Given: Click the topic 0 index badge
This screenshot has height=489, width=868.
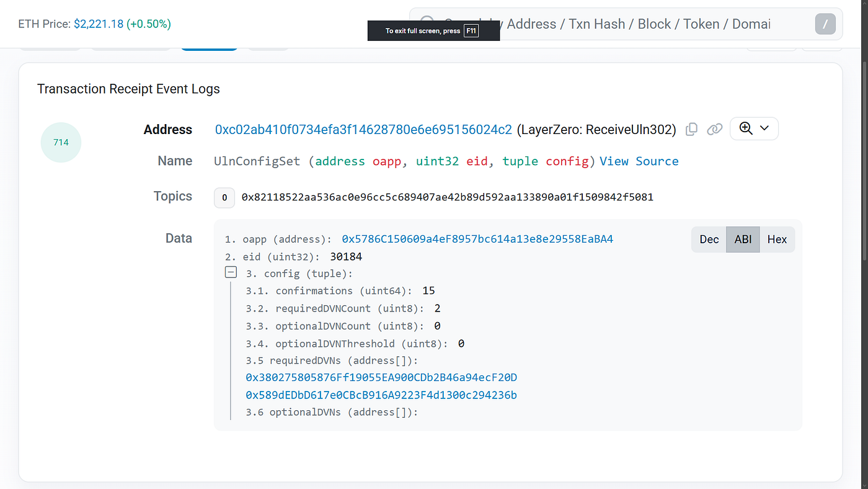Looking at the screenshot, I should click(224, 197).
